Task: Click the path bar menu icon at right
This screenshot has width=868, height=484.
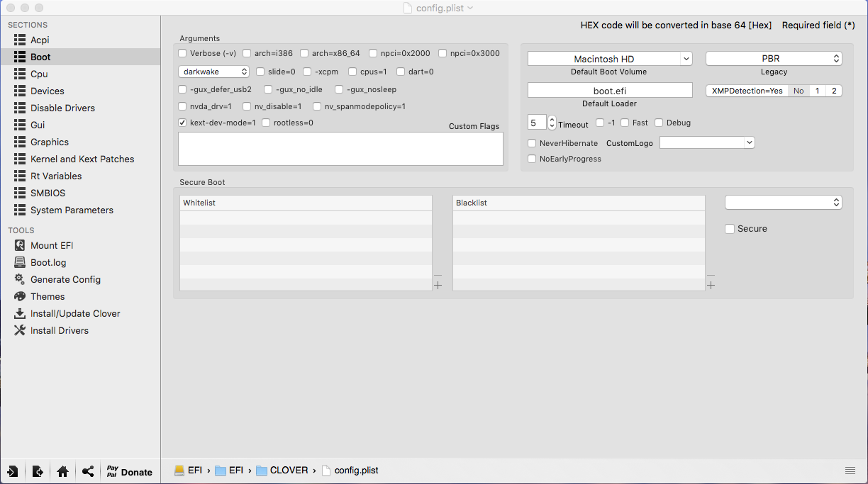Action: point(850,471)
